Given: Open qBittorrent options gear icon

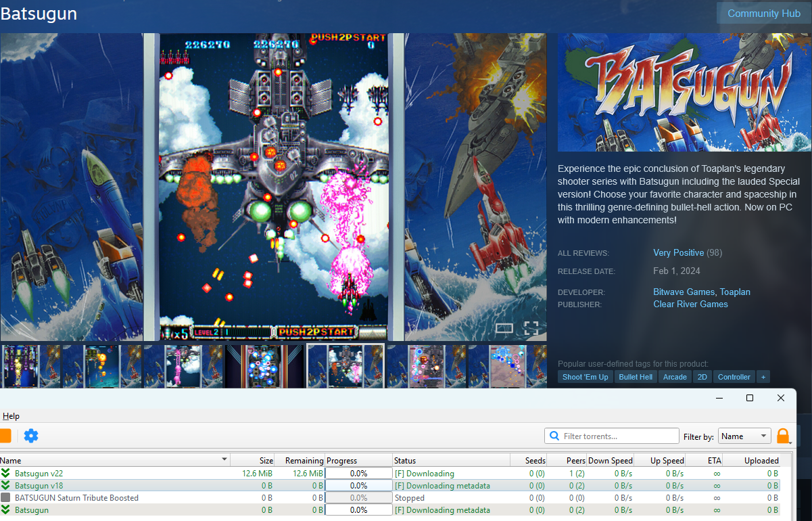Looking at the screenshot, I should [x=31, y=436].
